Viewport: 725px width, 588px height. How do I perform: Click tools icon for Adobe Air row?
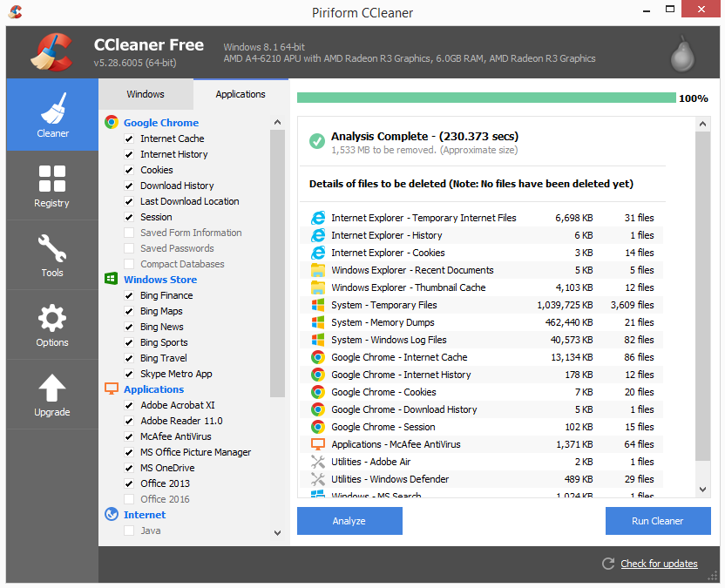[318, 462]
